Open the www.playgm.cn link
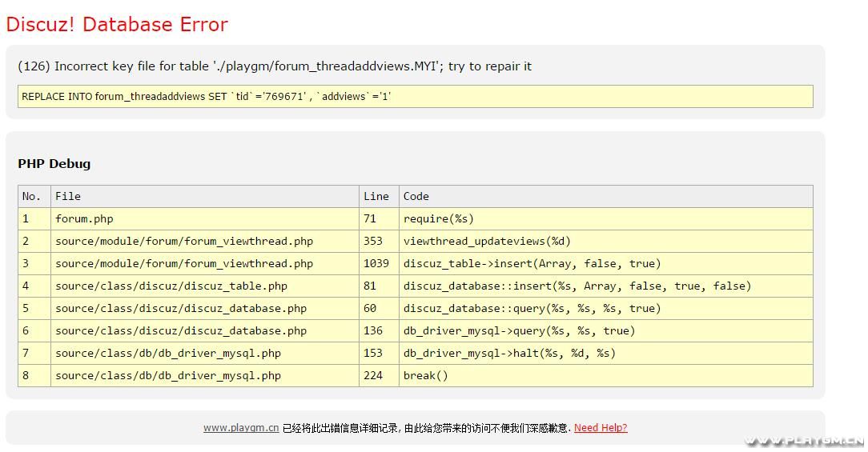868x452 pixels. tap(241, 428)
